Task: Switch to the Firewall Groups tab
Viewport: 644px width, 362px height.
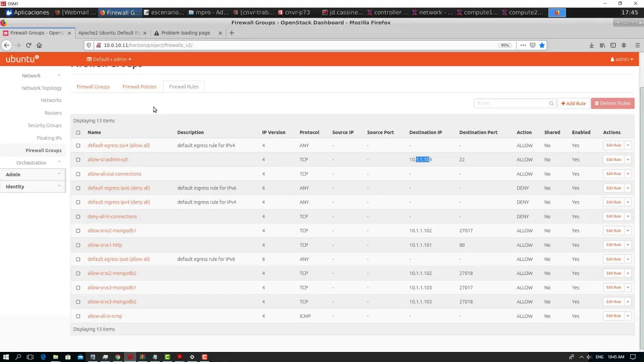Action: [x=93, y=87]
